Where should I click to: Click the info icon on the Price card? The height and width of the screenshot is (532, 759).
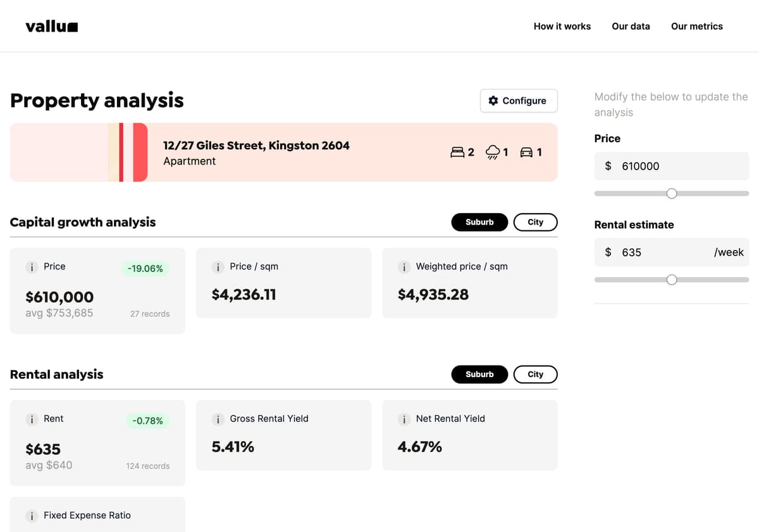[32, 267]
